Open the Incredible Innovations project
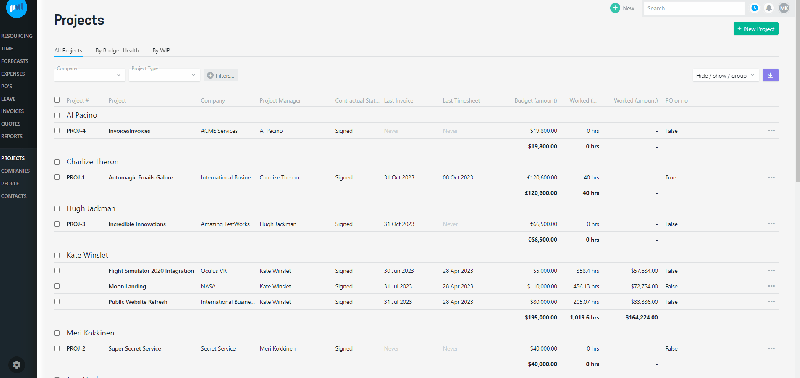The height and width of the screenshot is (378, 800). click(137, 224)
